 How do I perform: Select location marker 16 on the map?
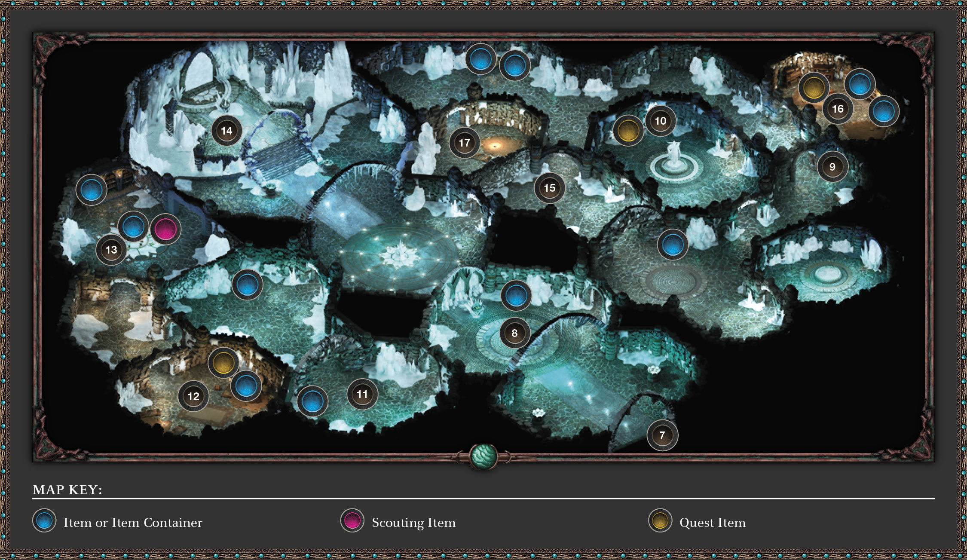pos(838,109)
